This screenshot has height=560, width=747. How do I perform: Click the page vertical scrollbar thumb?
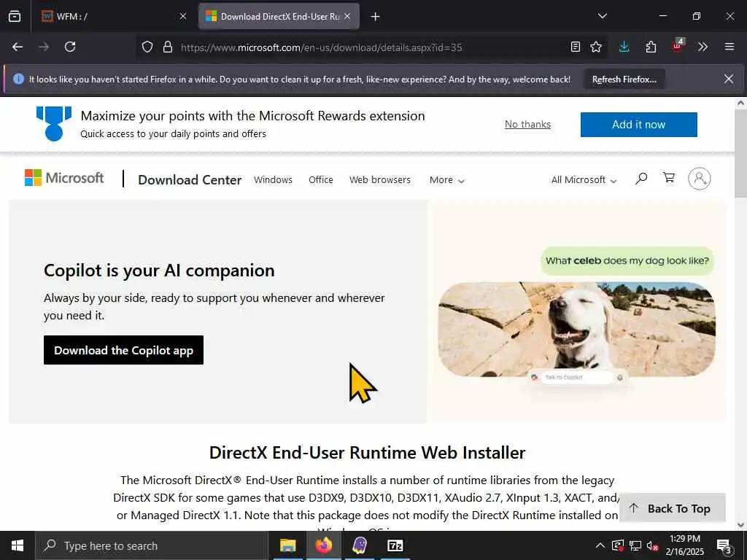740,153
